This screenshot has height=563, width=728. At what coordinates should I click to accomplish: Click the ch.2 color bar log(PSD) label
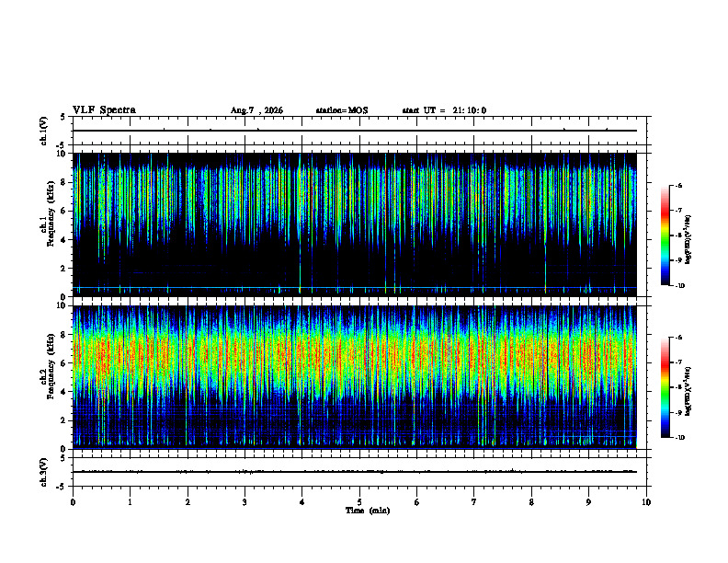click(688, 391)
